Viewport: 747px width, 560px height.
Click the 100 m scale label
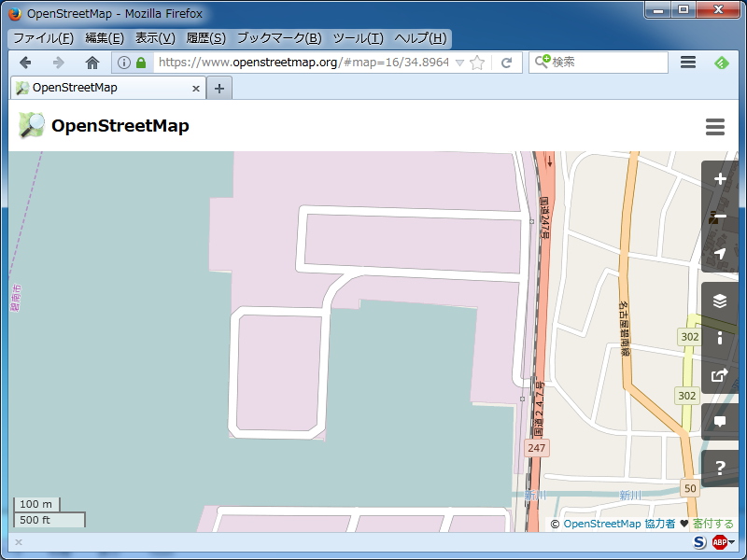(x=36, y=504)
